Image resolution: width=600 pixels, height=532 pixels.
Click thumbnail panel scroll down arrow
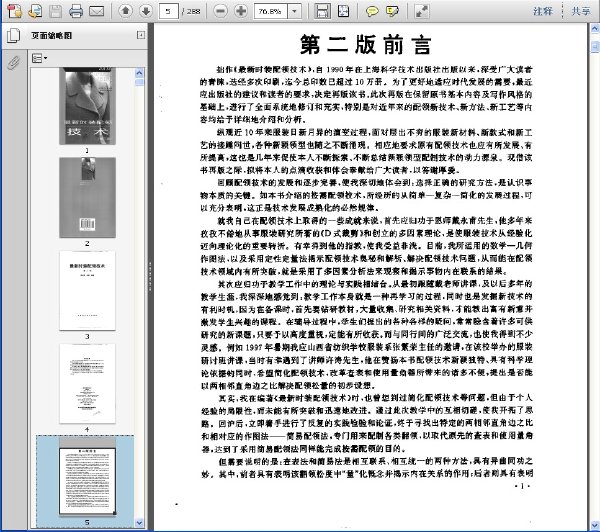[x=139, y=522]
